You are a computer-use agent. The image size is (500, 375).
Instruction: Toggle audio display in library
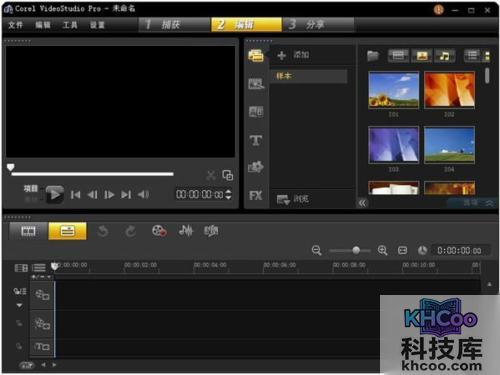click(x=445, y=55)
